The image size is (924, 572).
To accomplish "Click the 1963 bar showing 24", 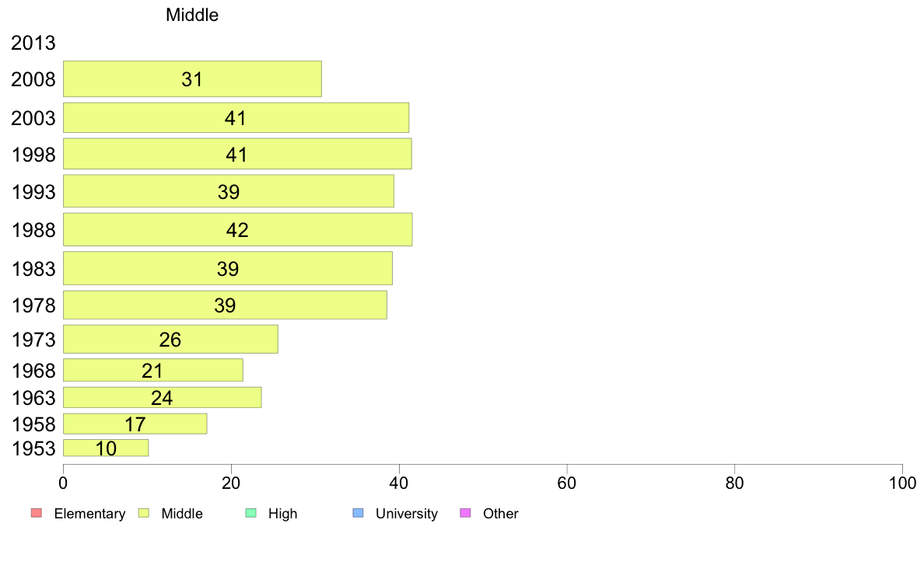I will tap(162, 398).
